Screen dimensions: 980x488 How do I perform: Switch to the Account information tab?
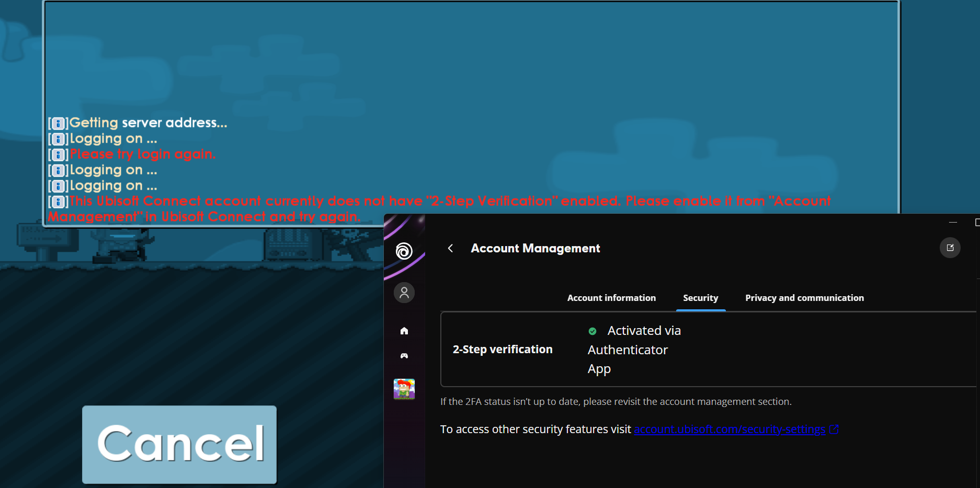point(611,298)
